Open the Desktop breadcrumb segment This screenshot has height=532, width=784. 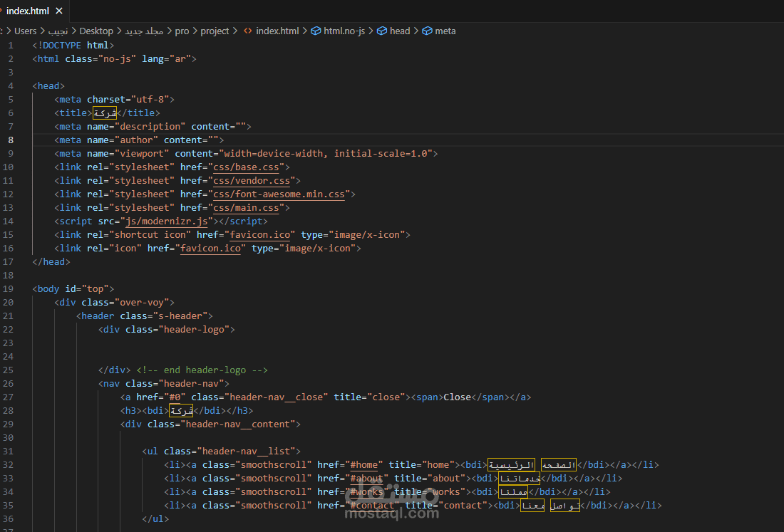pyautogui.click(x=96, y=31)
